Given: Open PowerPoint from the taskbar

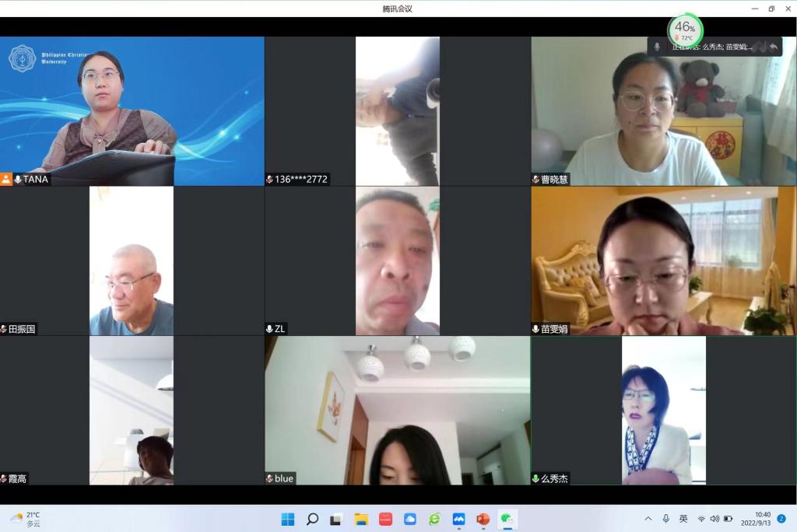Looking at the screenshot, I should point(483,519).
